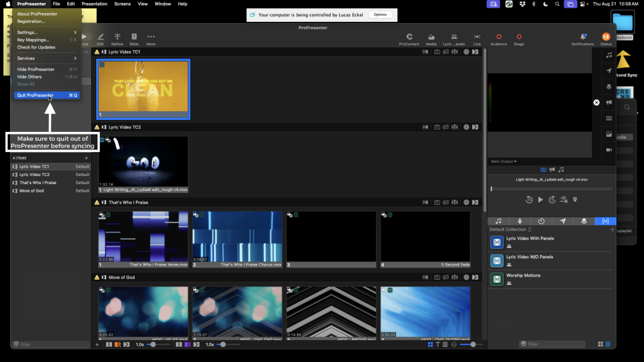Screen dimensions: 644x362
Task: Click the Status toolbar icon
Action: (606, 40)
